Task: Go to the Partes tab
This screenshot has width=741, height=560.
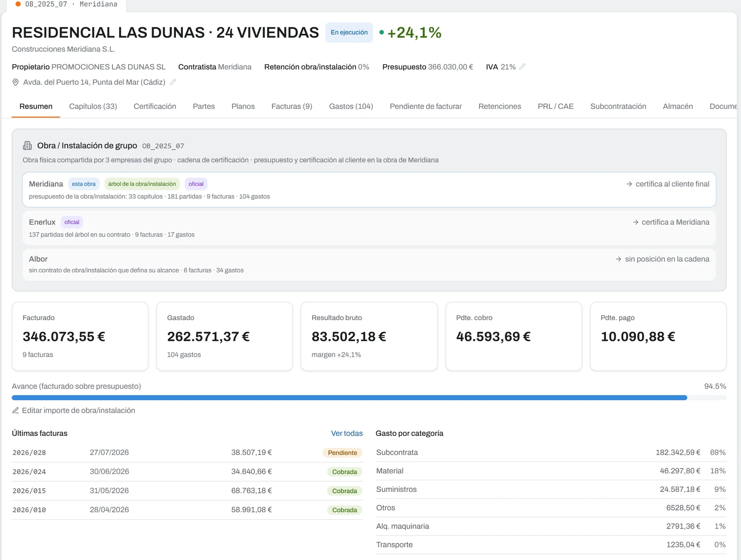Action: pyautogui.click(x=204, y=107)
